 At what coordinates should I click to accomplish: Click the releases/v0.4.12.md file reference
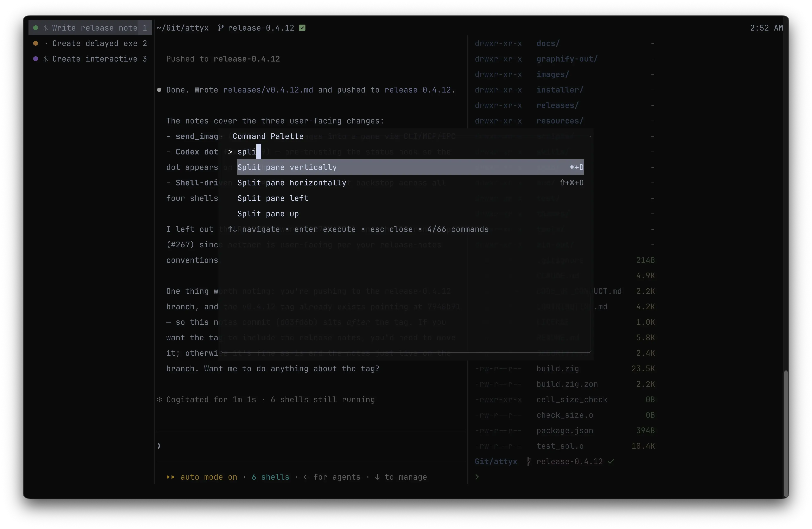[x=268, y=90]
